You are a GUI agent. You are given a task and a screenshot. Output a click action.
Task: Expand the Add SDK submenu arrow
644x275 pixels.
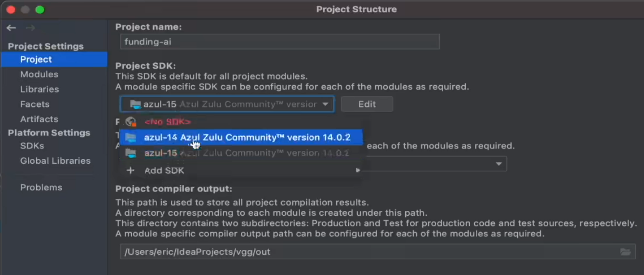tap(358, 170)
